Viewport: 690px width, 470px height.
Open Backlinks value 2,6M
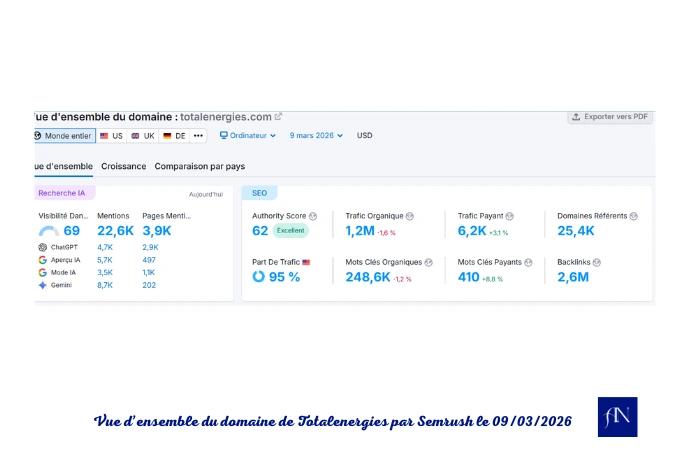[x=573, y=277]
